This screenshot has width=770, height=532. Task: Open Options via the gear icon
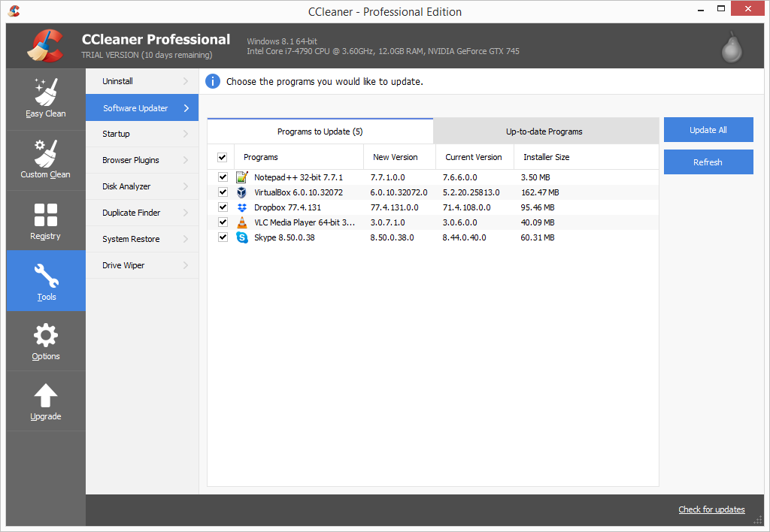(45, 335)
